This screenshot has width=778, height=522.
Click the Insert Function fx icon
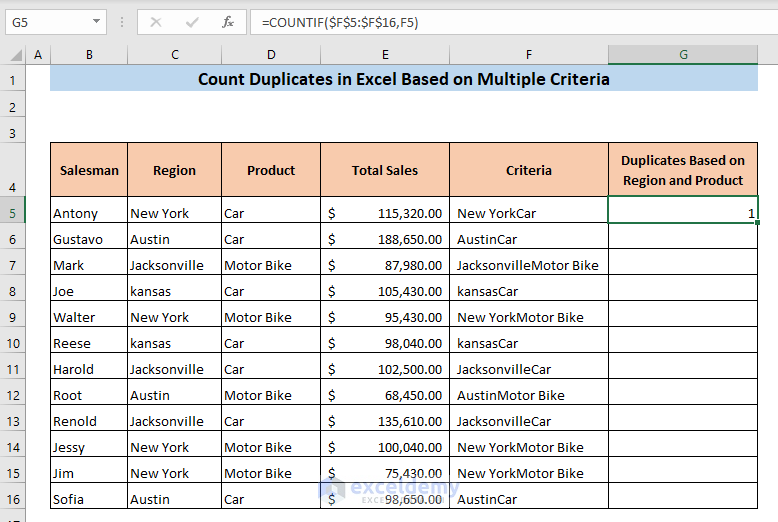coord(228,21)
